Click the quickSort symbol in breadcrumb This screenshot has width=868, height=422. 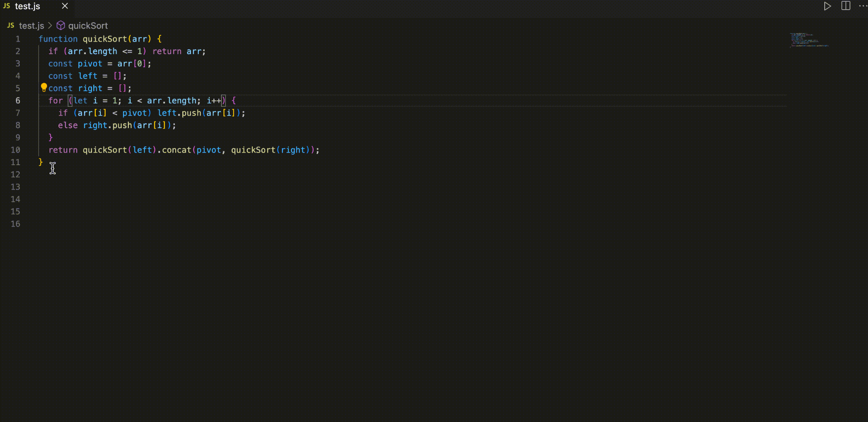[88, 26]
